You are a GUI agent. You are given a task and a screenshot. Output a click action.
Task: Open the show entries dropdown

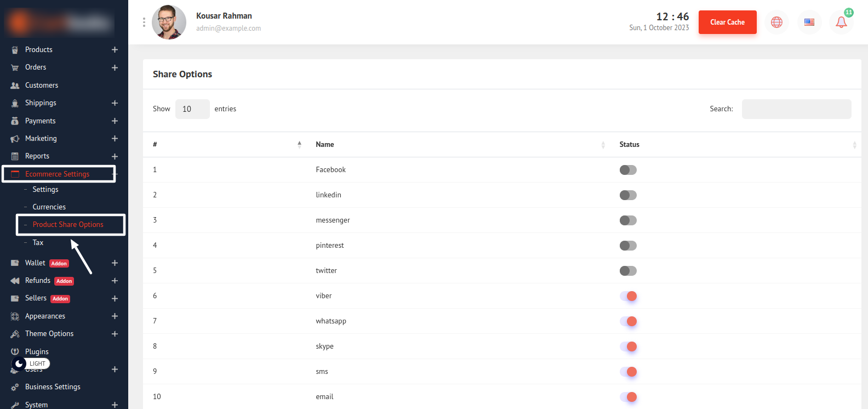pyautogui.click(x=192, y=109)
